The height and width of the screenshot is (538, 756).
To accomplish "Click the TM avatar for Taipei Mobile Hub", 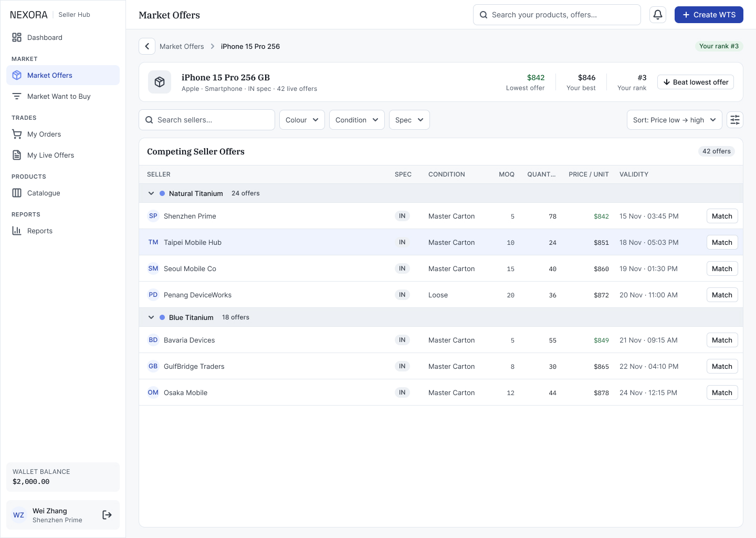I will [153, 242].
